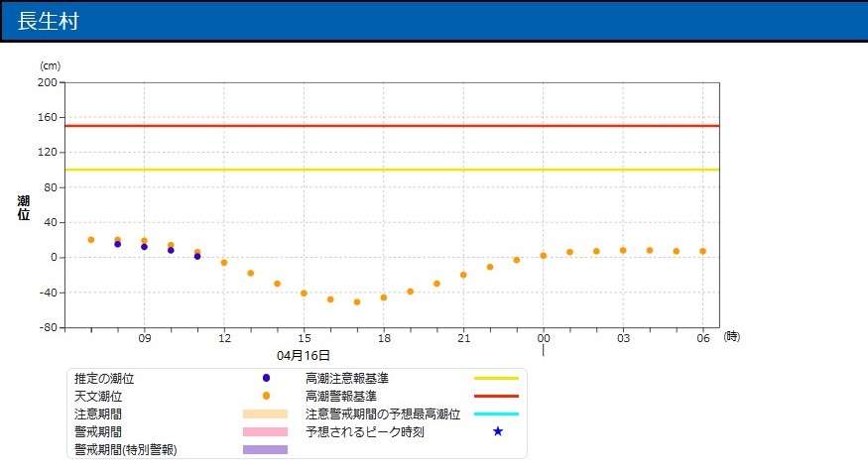Click the 15 hour axis label
The image size is (868, 472).
(x=304, y=338)
